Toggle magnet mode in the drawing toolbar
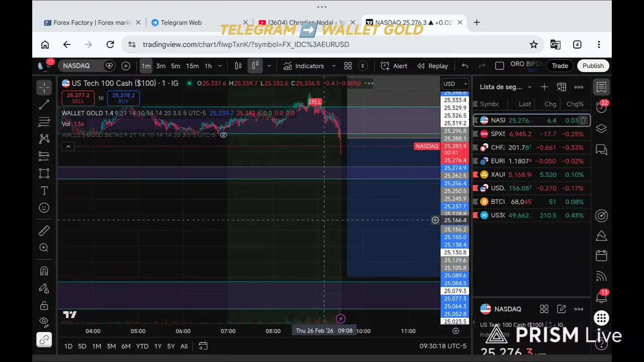The image size is (644, 362). 44,271
